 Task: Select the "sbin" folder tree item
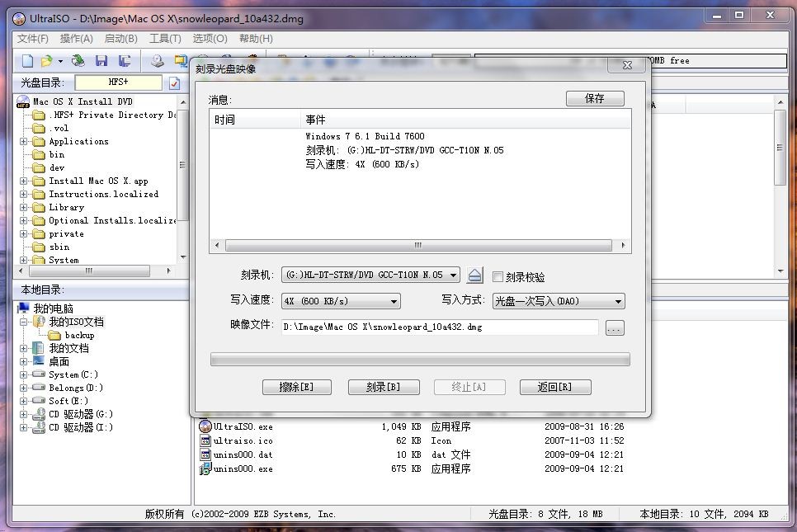(x=59, y=247)
